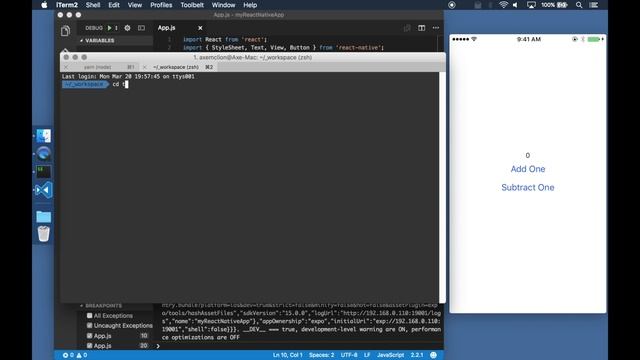The width and height of the screenshot is (640, 360).
Task: Click Spaces: 2 indentation setting
Action: pyautogui.click(x=321, y=355)
